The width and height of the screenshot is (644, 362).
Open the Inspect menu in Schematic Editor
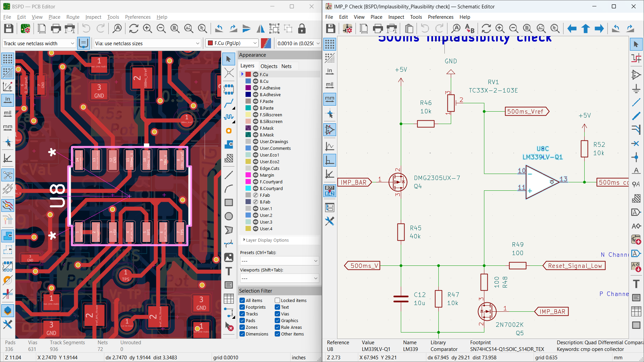click(x=396, y=17)
